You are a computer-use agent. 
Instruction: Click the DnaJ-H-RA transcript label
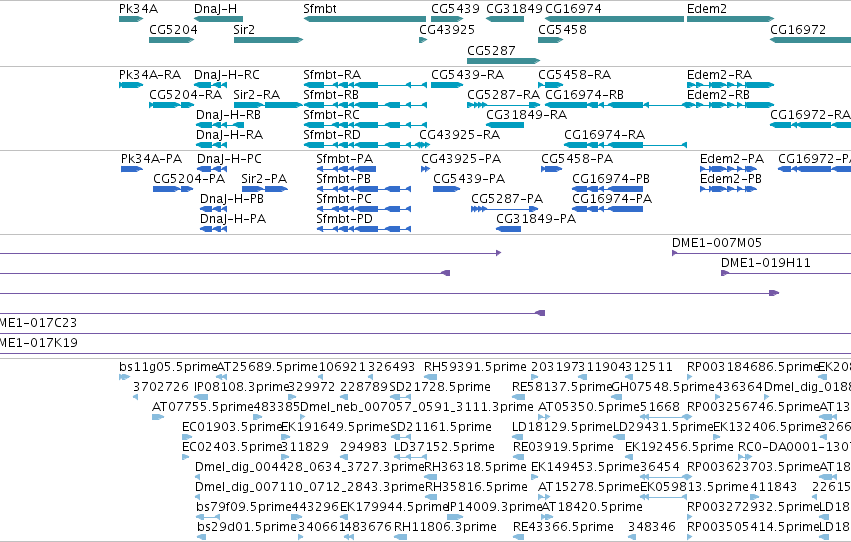230,135
